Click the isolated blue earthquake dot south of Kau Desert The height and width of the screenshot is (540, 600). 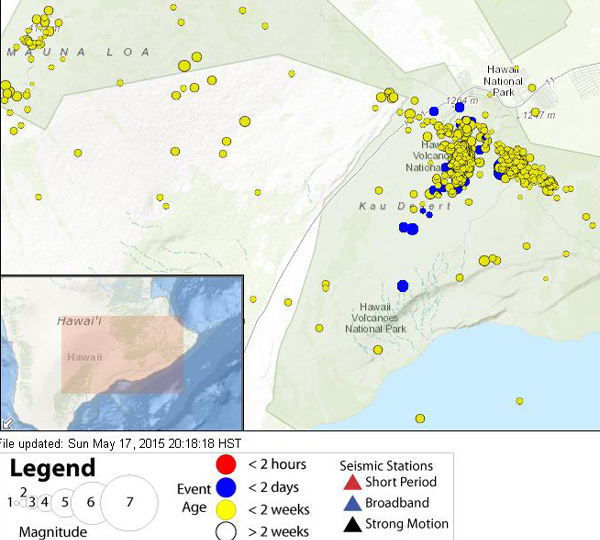[x=403, y=286]
